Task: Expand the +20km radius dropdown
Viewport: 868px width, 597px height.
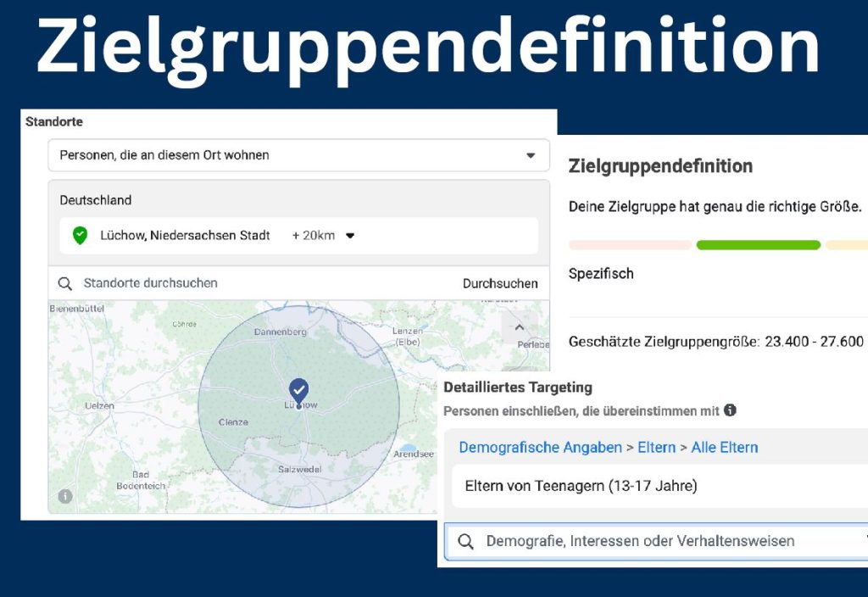Action: 349,236
